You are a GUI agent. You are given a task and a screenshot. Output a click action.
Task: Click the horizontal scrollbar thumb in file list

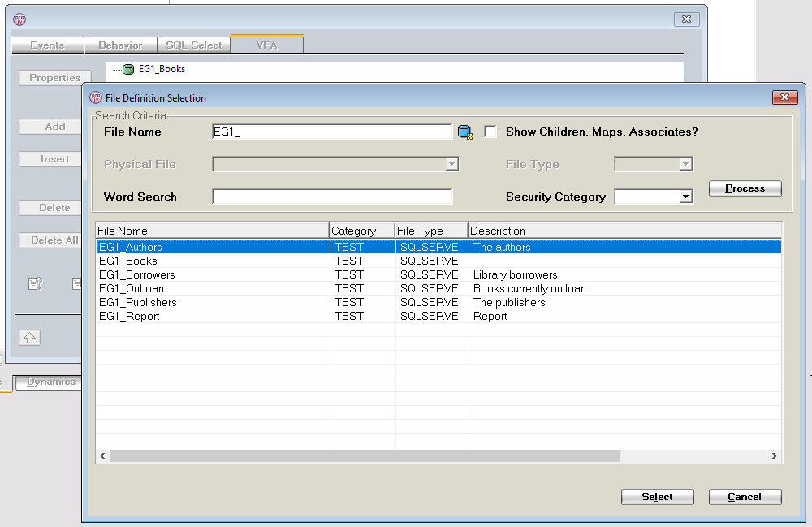[x=365, y=456]
